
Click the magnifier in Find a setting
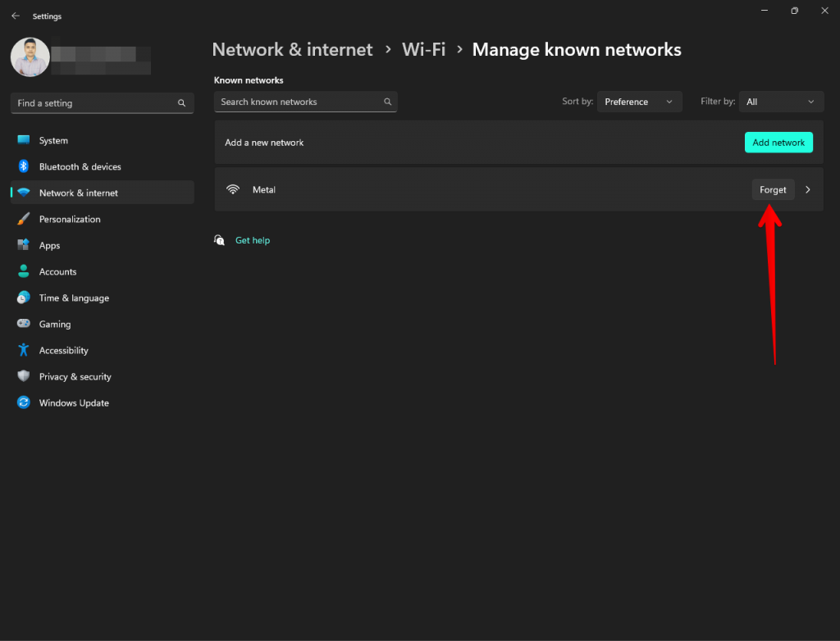181,102
